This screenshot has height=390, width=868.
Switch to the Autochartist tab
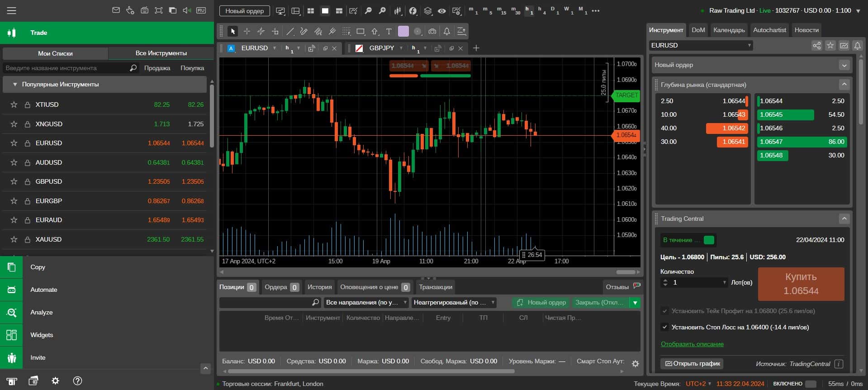pyautogui.click(x=769, y=30)
